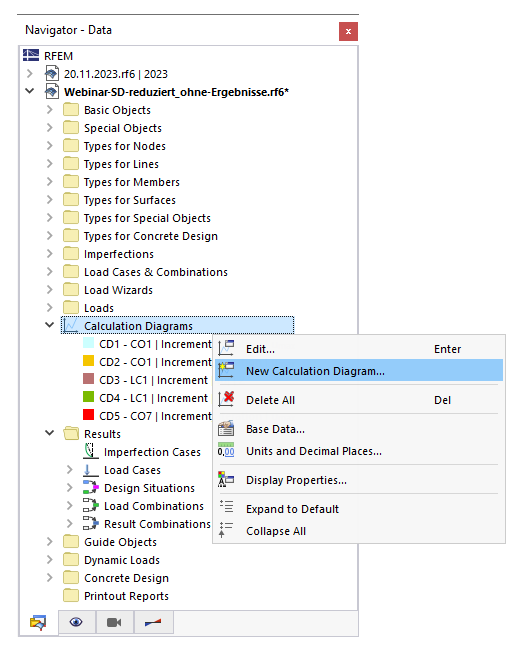The width and height of the screenshot is (525, 652).
Task: Click the Delete All red X icon
Action: pos(226,399)
